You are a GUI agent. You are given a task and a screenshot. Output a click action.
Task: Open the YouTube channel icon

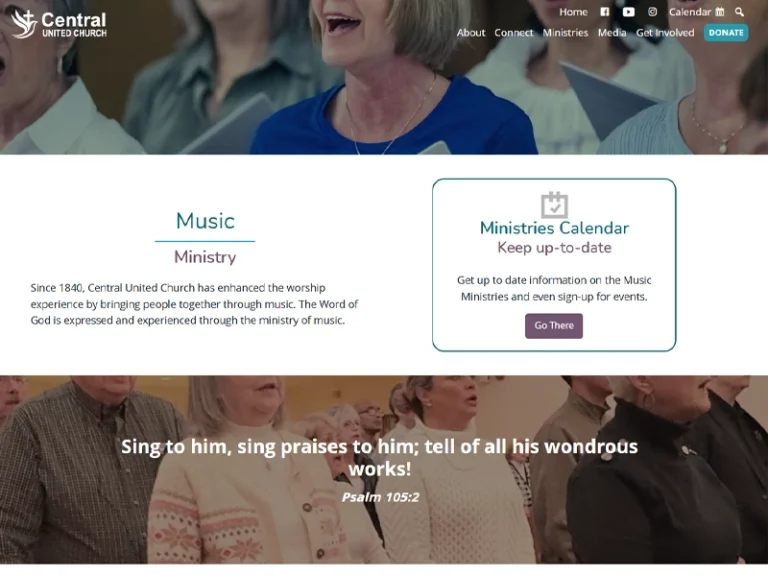(x=628, y=12)
